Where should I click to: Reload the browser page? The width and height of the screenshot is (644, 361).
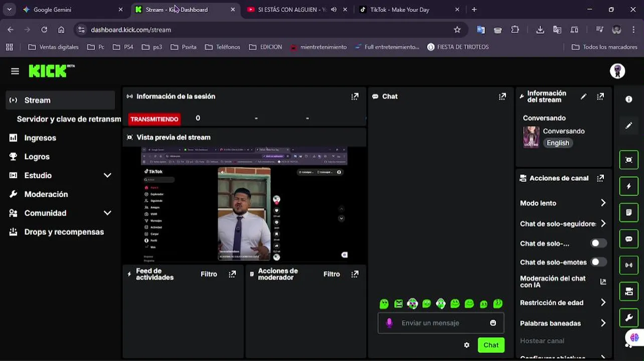pos(44,30)
